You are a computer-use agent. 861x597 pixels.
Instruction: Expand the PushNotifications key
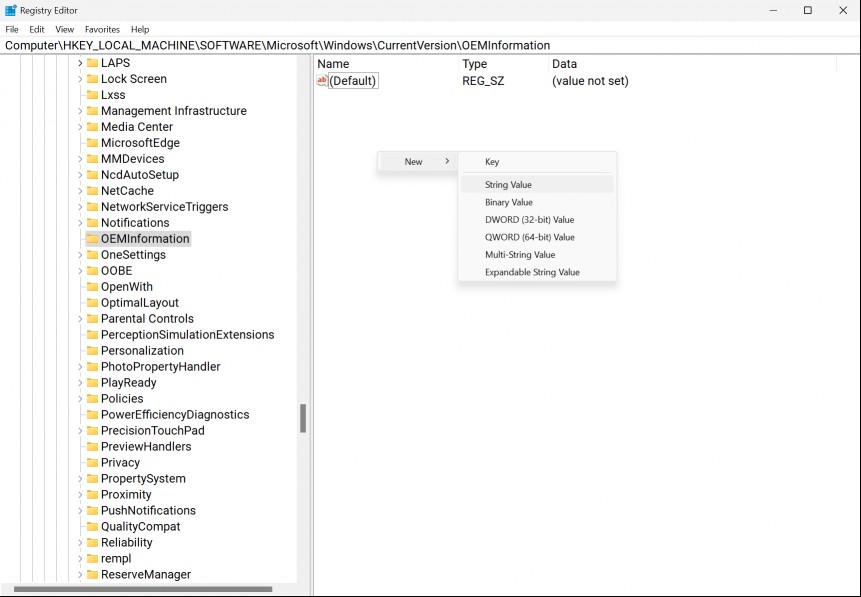tap(80, 510)
